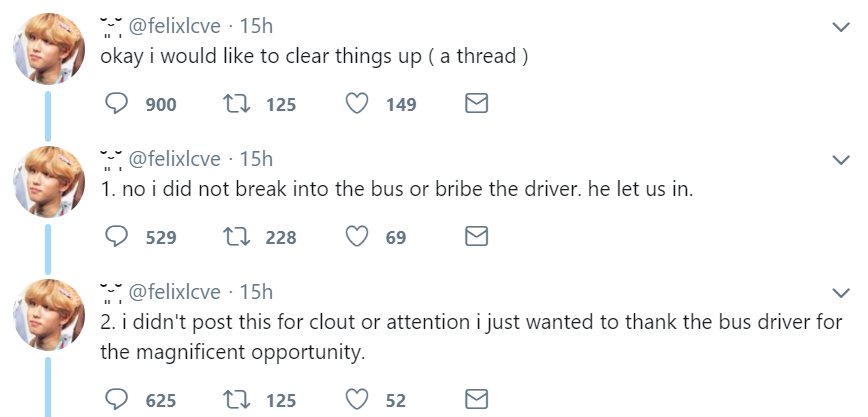868x417 pixels.
Task: Open the first tweet's dropdown chevron menu
Action: (840, 26)
